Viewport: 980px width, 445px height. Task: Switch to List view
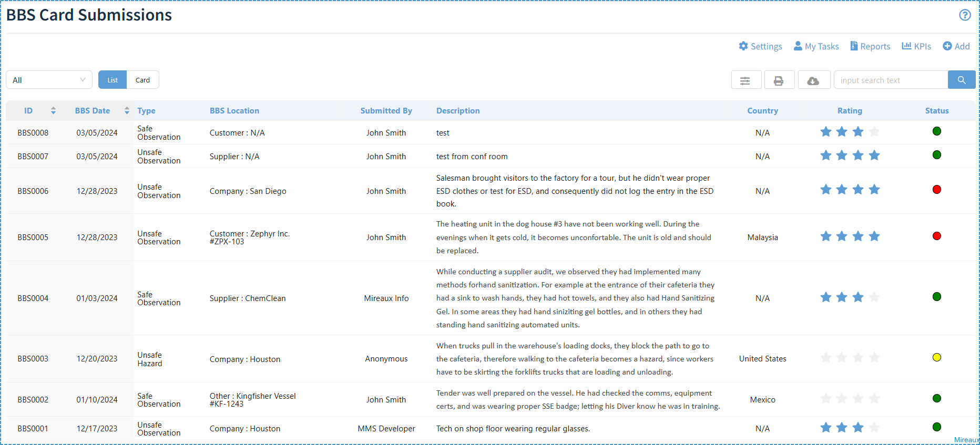pos(113,80)
